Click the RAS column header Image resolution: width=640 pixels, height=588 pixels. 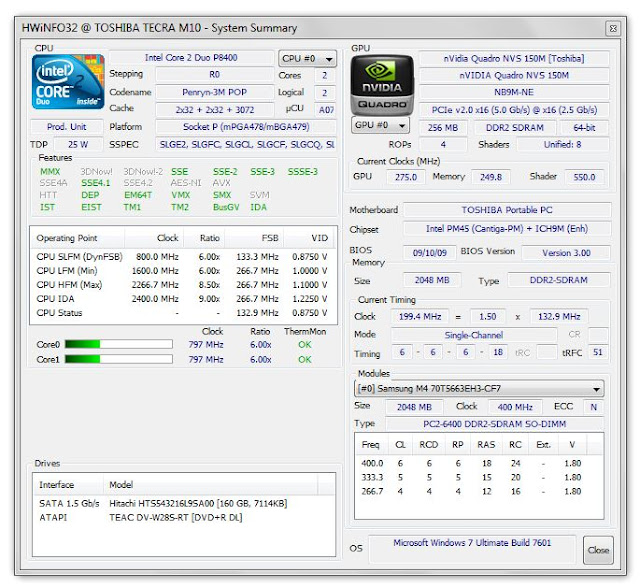[x=486, y=445]
